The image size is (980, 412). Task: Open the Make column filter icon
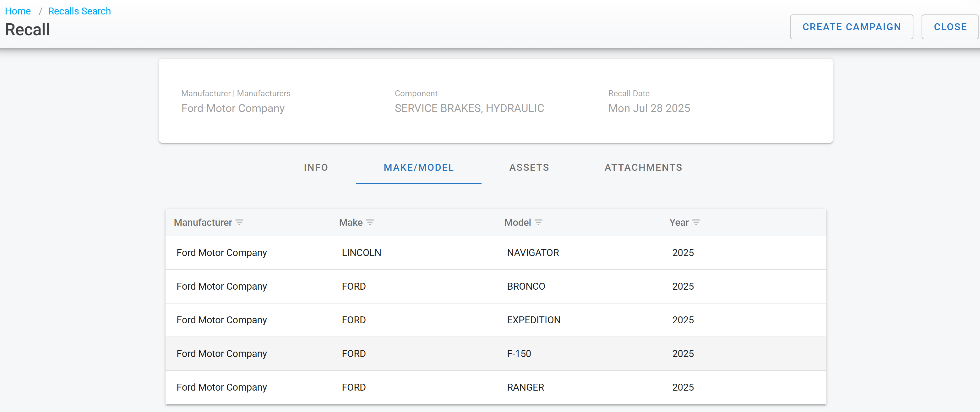(x=370, y=222)
